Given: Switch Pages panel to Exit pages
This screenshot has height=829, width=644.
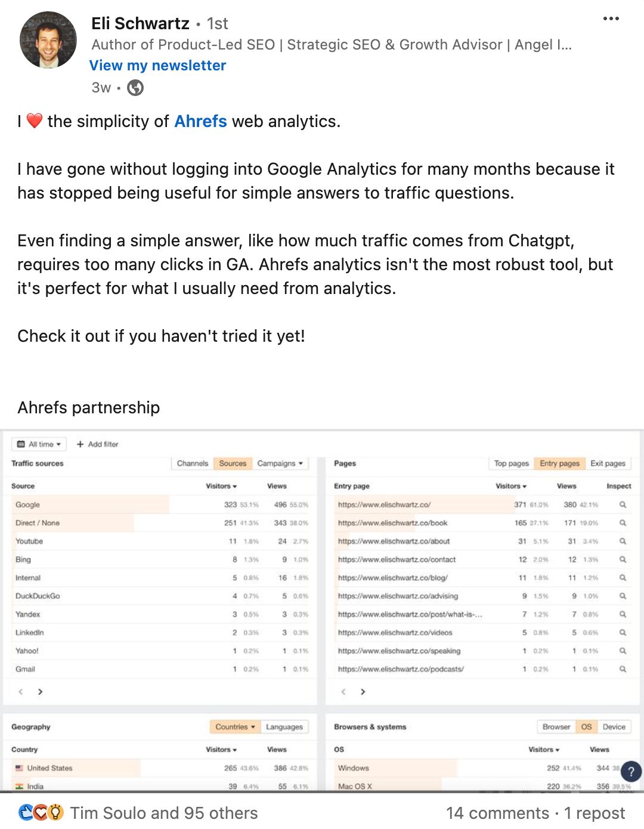Looking at the screenshot, I should pos(607,463).
